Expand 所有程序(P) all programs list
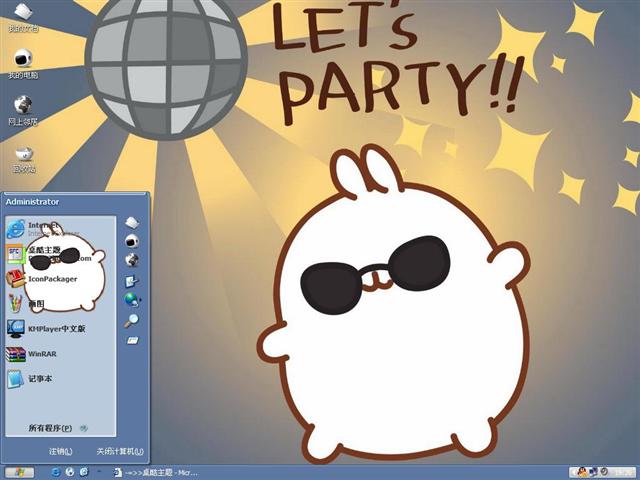 click(57, 428)
